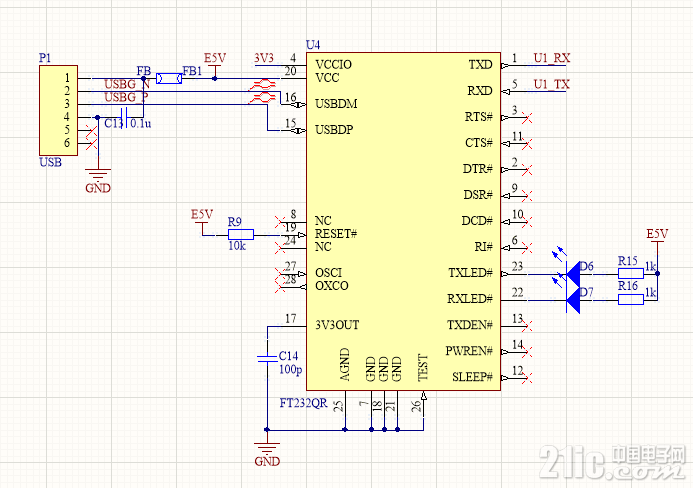693x488 pixels.
Task: Click the no-connect marker on RTS# pin 3
Action: click(527, 118)
